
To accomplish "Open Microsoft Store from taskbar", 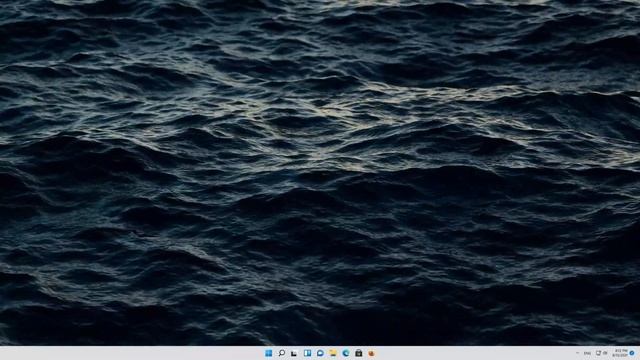I will point(359,353).
